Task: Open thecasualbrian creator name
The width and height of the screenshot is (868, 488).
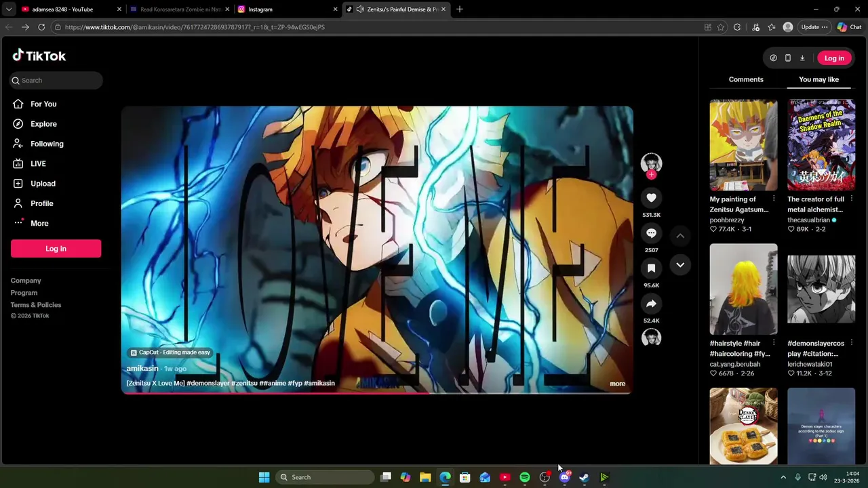Action: click(808, 220)
